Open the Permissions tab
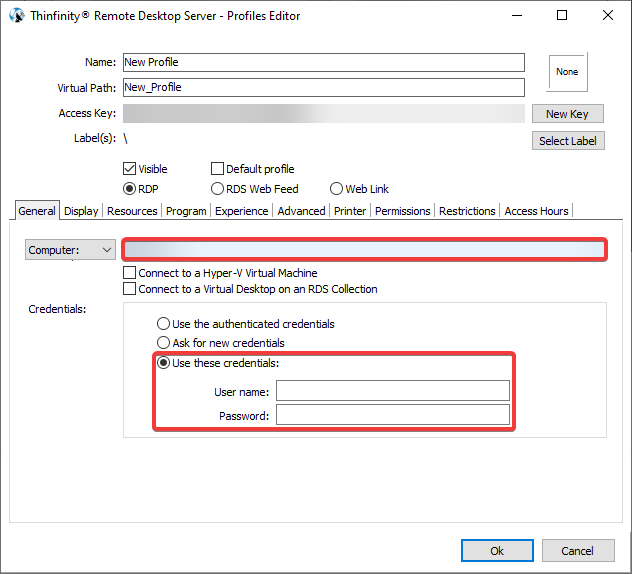Image resolution: width=632 pixels, height=574 pixels. (403, 211)
